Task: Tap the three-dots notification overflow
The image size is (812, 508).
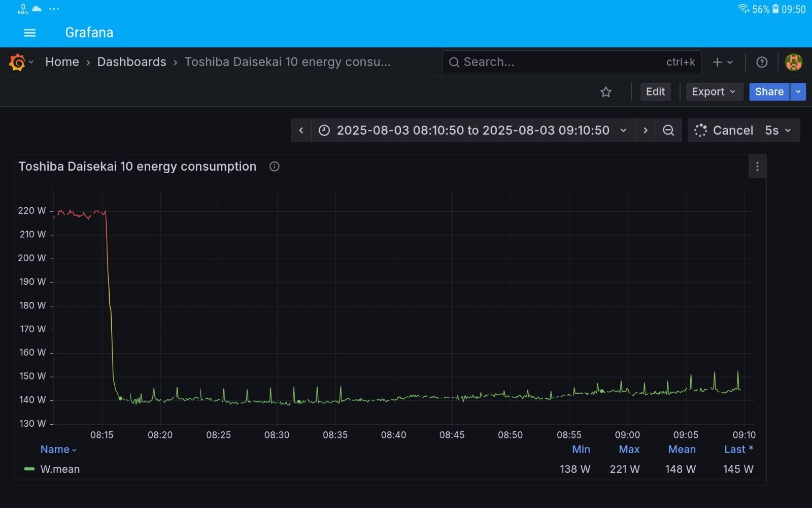Action: pyautogui.click(x=54, y=9)
